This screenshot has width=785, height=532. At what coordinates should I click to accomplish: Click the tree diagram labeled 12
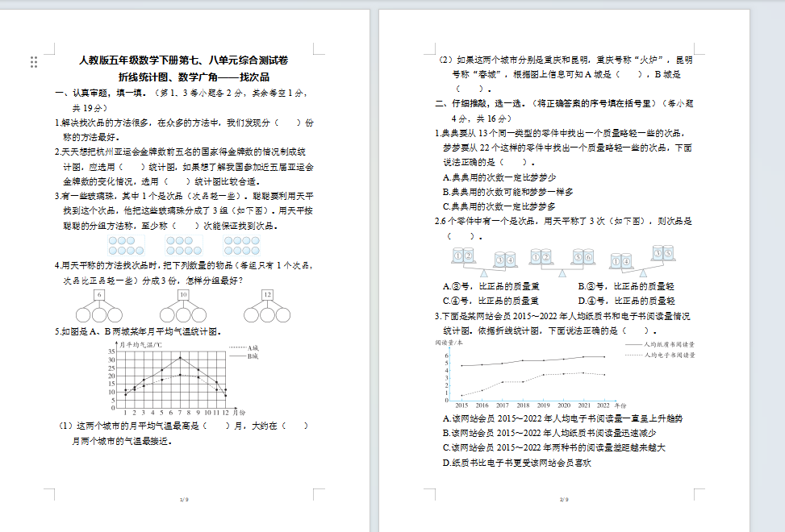click(267, 307)
